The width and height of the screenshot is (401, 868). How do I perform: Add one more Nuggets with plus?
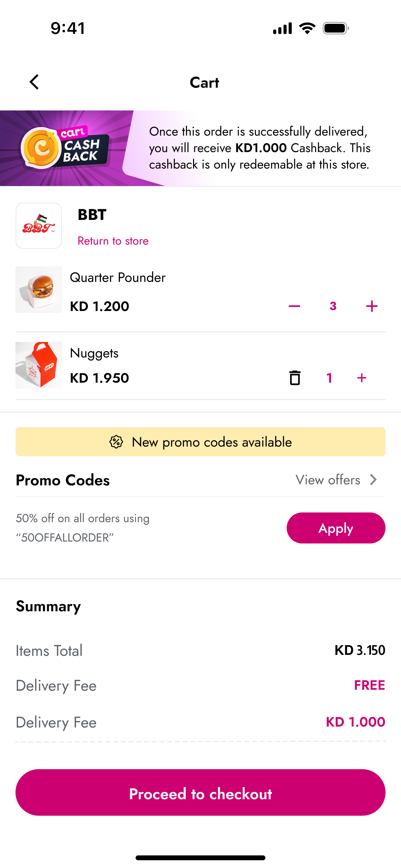(362, 378)
